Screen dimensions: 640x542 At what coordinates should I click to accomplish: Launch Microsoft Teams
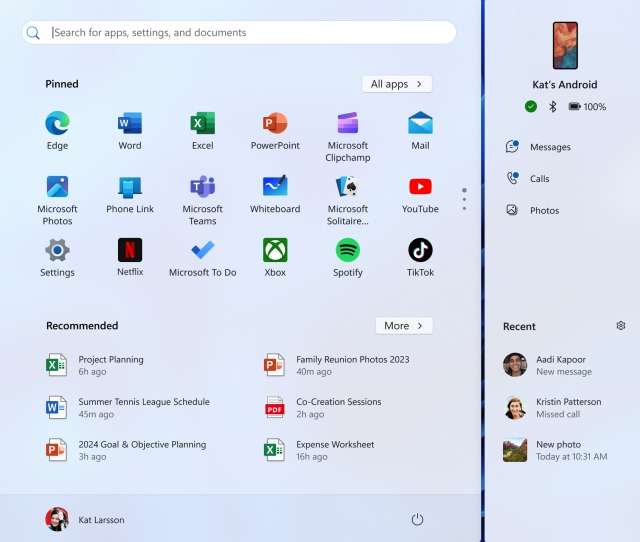tap(202, 200)
